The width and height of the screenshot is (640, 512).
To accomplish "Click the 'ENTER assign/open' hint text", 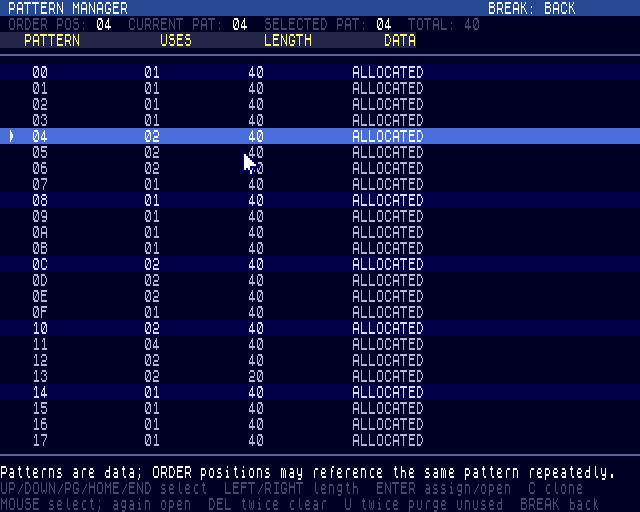I will tap(444, 488).
